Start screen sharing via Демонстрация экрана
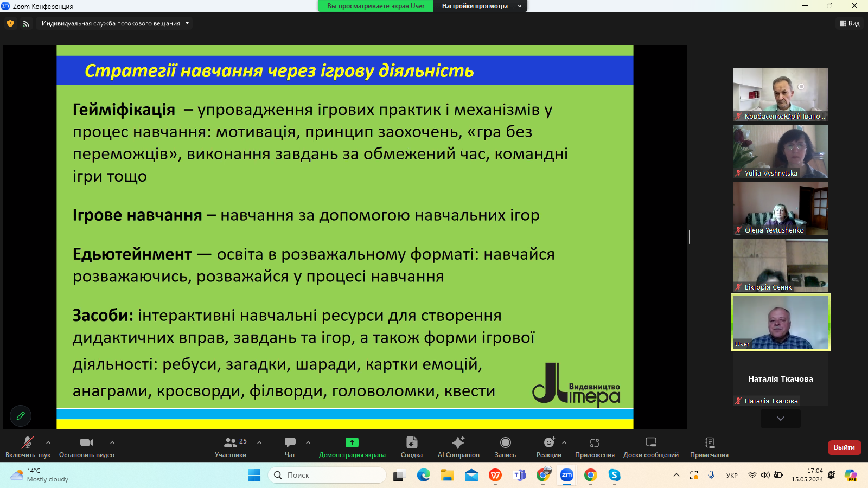 pyautogui.click(x=352, y=447)
